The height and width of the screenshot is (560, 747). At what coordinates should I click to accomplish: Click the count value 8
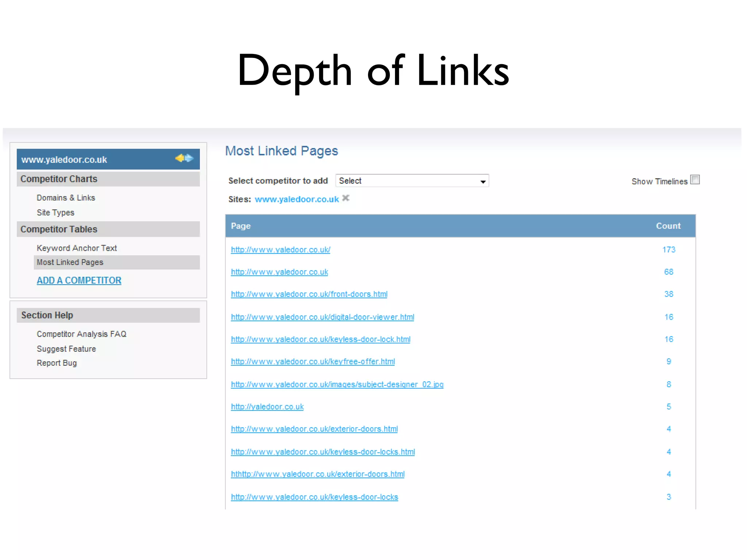click(x=669, y=385)
